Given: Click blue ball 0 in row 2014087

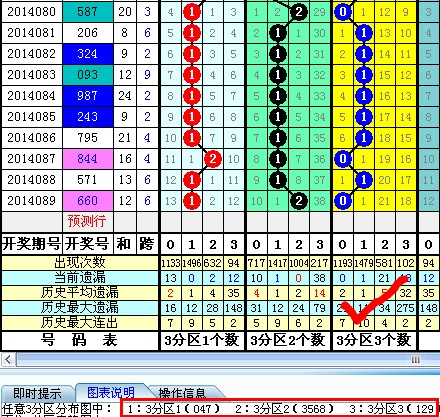Looking at the screenshot, I should click(343, 159).
